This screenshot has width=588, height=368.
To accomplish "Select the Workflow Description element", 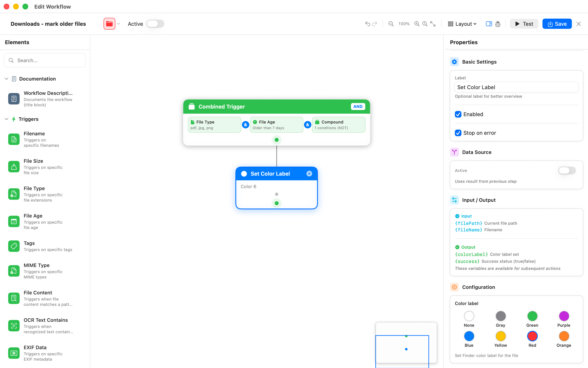I will tap(45, 99).
